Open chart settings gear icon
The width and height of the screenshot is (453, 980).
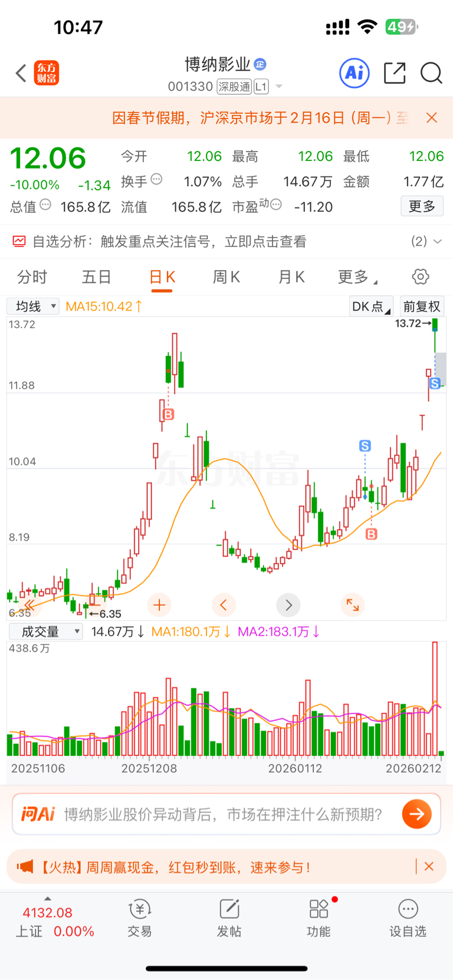click(421, 277)
